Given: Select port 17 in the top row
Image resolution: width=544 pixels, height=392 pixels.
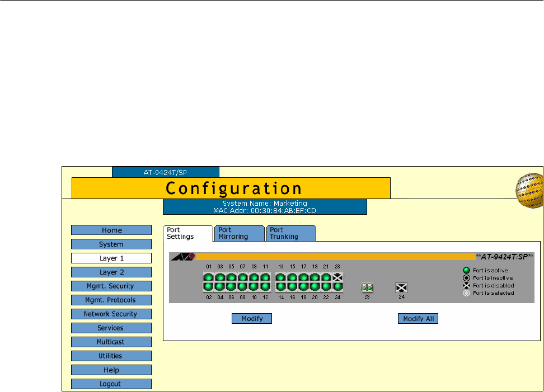Looking at the screenshot, I should pos(303,277).
